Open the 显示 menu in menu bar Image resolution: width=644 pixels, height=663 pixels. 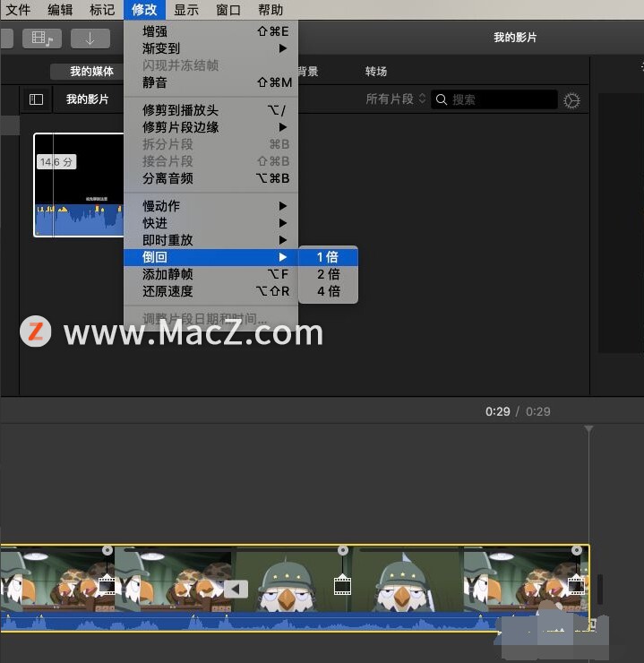point(186,10)
